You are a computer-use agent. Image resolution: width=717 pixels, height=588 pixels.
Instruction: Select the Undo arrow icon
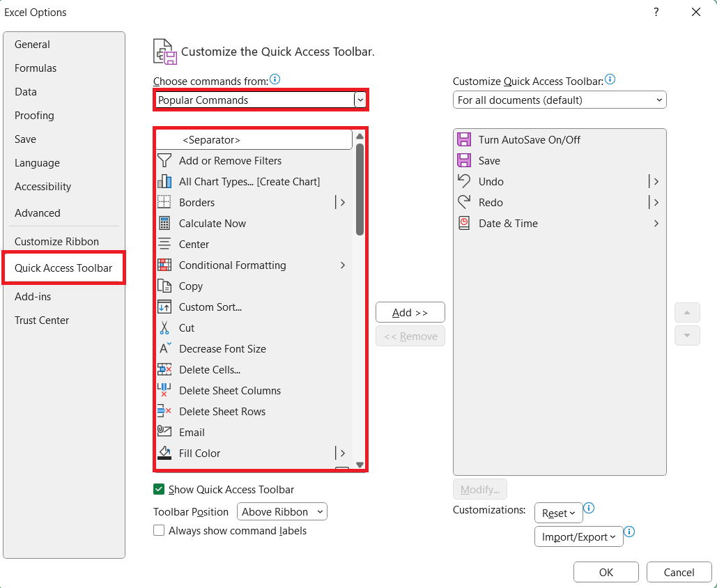[464, 181]
